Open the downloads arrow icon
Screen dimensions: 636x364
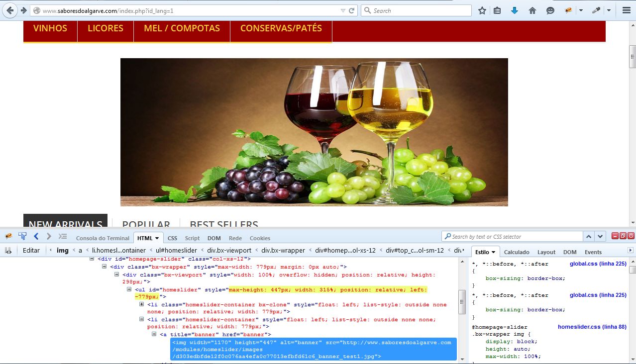coord(515,10)
